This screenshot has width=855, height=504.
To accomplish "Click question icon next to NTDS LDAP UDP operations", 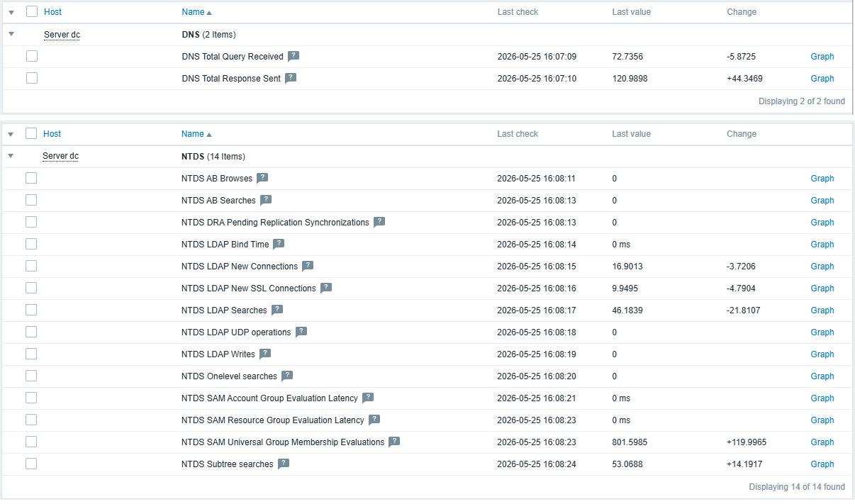I will point(301,332).
